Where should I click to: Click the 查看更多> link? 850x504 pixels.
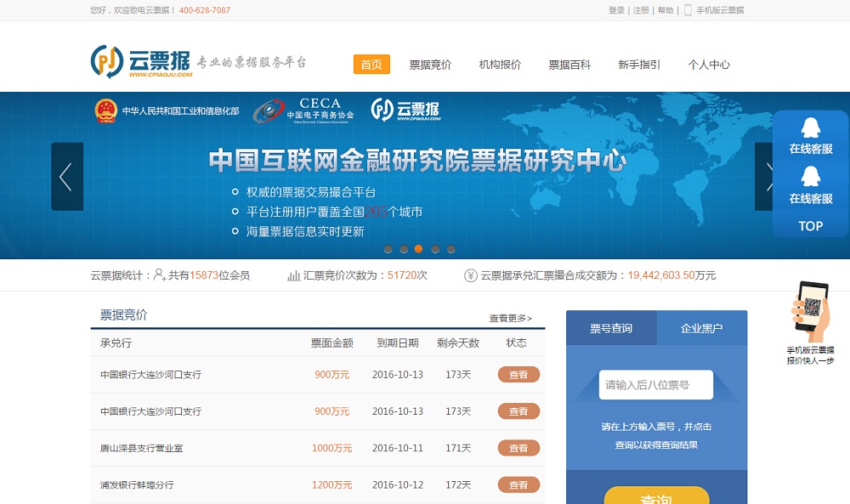511,319
